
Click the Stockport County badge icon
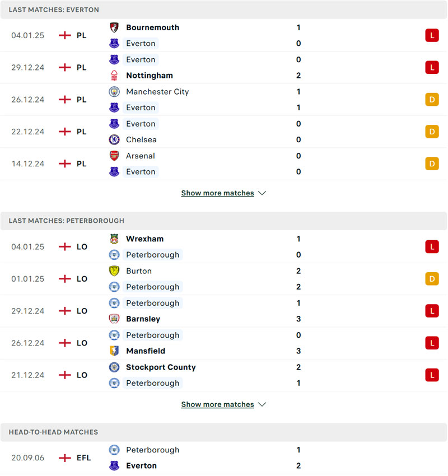coord(114,367)
